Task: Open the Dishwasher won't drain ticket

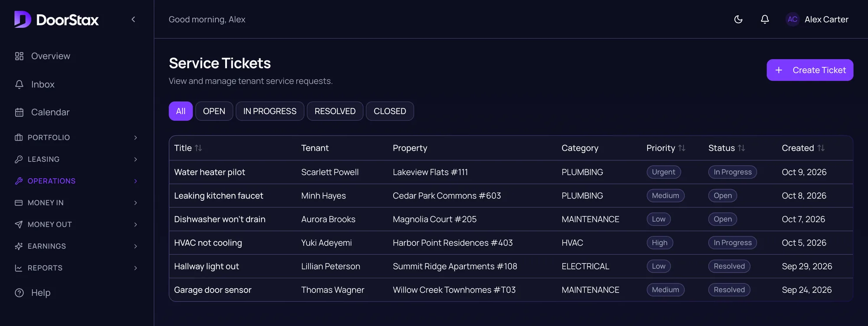Action: pos(220,219)
